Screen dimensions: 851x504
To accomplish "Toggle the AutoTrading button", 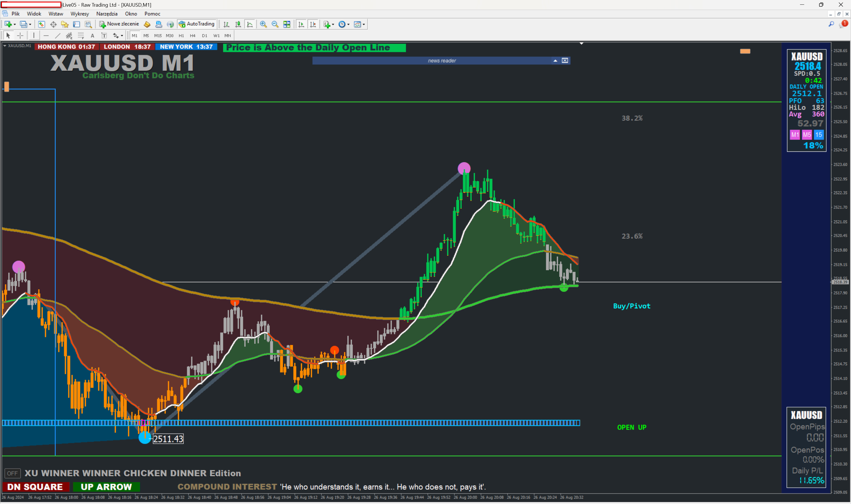I will [x=196, y=24].
